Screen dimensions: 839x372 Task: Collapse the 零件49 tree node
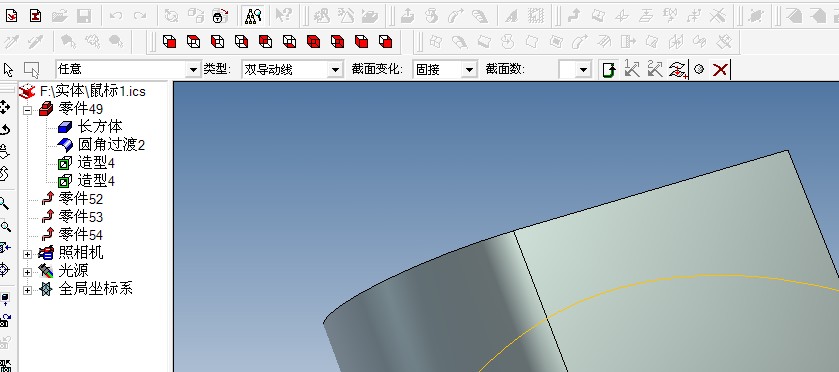(27, 110)
